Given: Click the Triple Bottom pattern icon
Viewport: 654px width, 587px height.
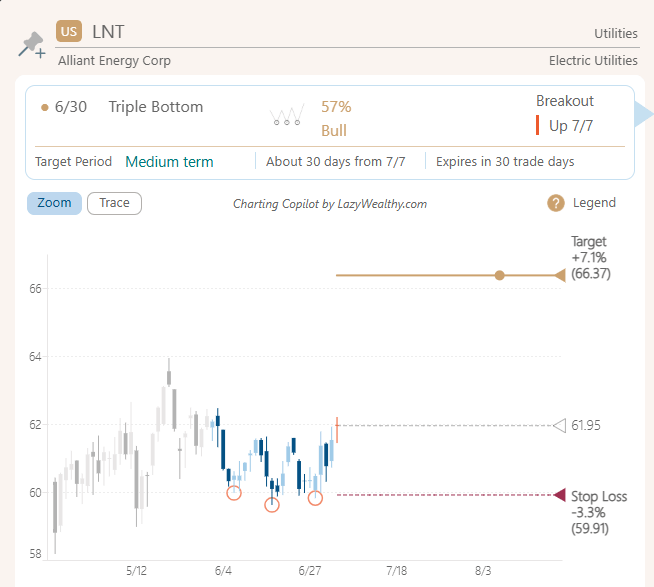Looking at the screenshot, I should click(286, 116).
